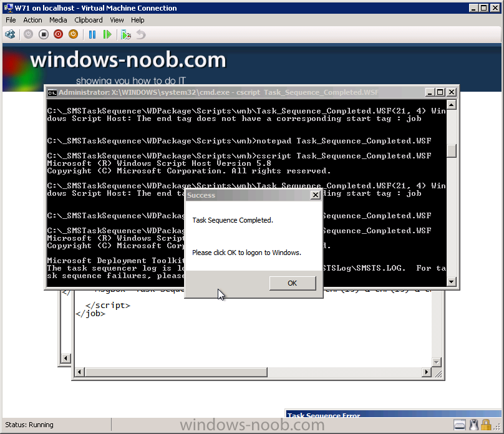
Task: Click the Ctrl+Alt+Delete toolbar icon
Action: click(x=10, y=34)
